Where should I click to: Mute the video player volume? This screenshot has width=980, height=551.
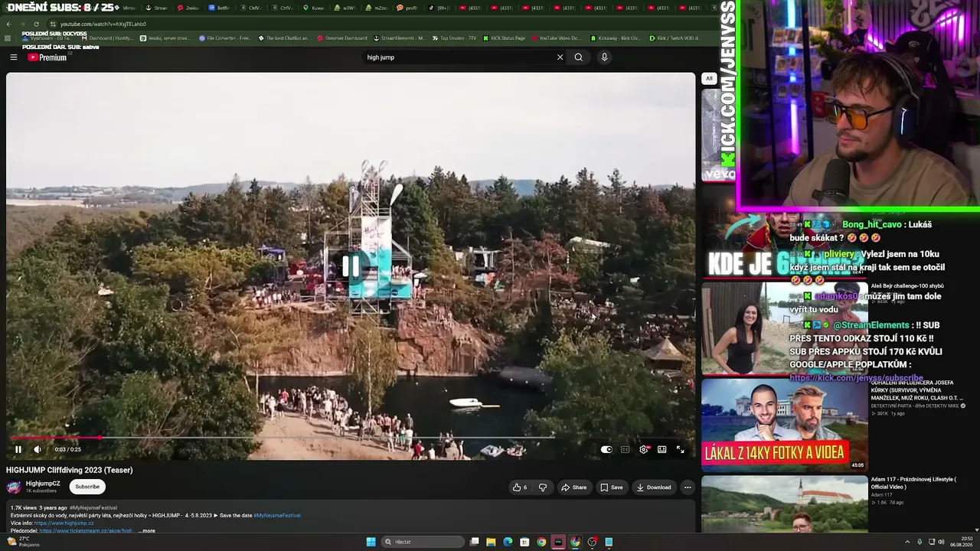pos(37,449)
